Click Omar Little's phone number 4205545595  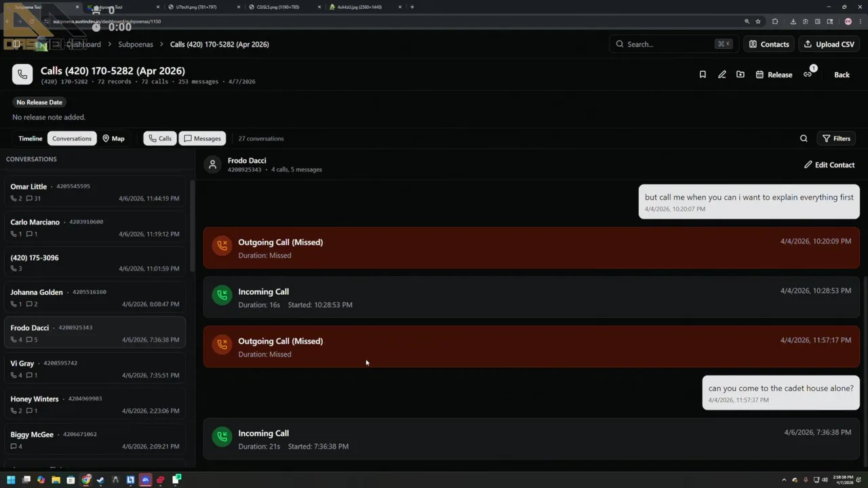click(x=73, y=186)
